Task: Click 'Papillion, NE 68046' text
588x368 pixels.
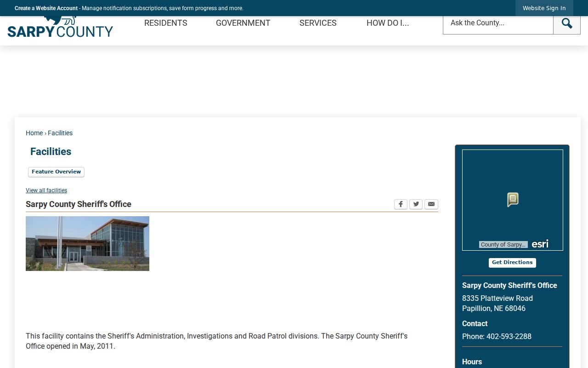Action: click(494, 308)
